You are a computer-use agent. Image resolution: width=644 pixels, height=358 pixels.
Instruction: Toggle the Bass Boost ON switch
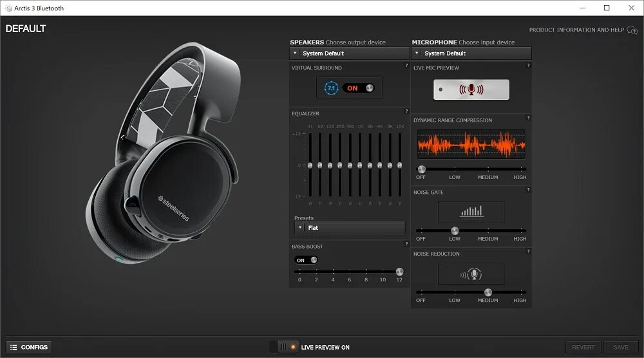point(306,260)
